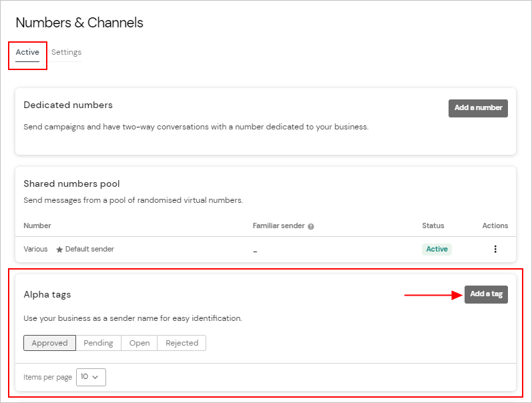Expand the Items per page dropdown
The image size is (532, 403).
tap(91, 377)
